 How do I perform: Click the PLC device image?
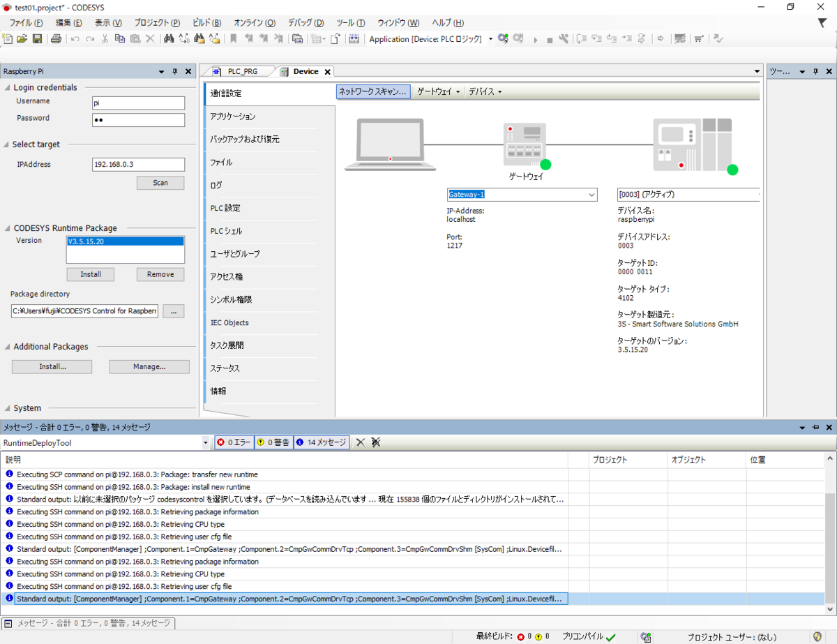coord(692,145)
